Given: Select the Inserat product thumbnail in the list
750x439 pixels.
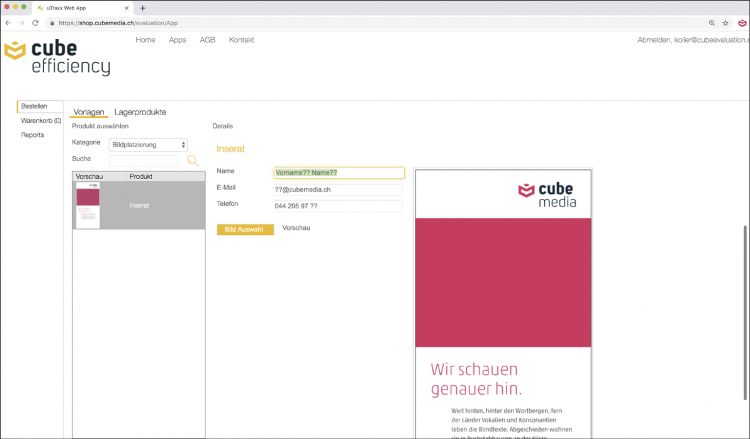Looking at the screenshot, I should pos(88,204).
